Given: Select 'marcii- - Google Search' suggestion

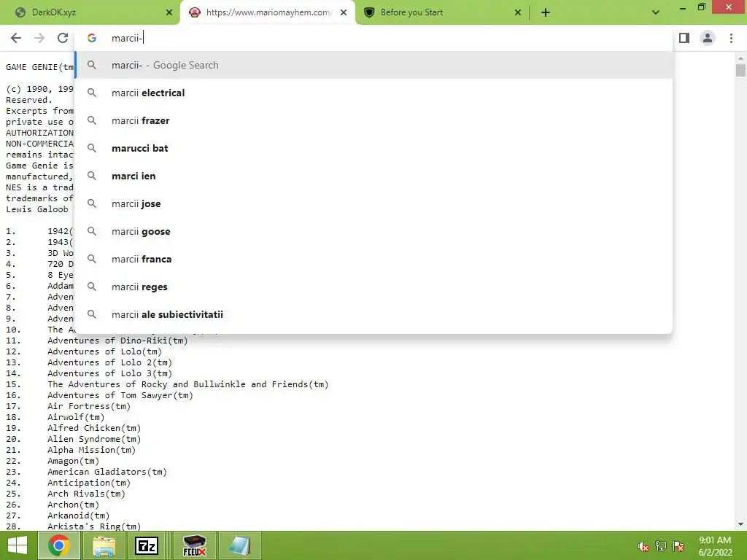Looking at the screenshot, I should [x=374, y=65].
